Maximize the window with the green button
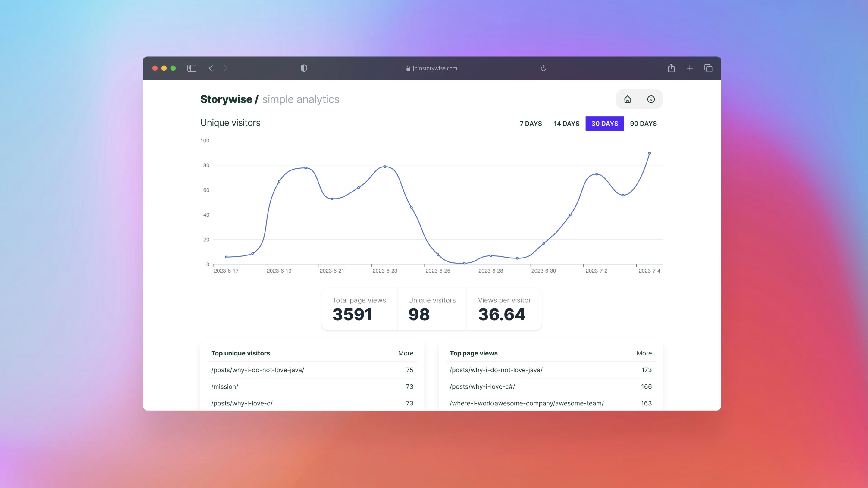The height and width of the screenshot is (488, 868). tap(173, 68)
